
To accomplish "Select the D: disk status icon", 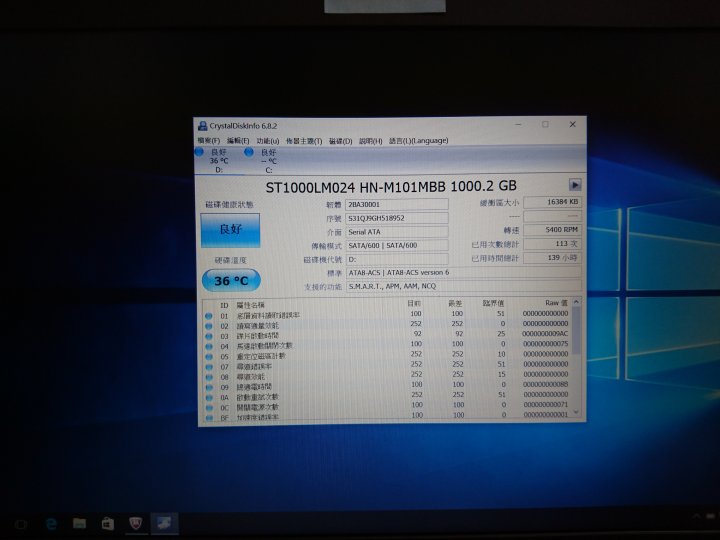I will pos(199,152).
